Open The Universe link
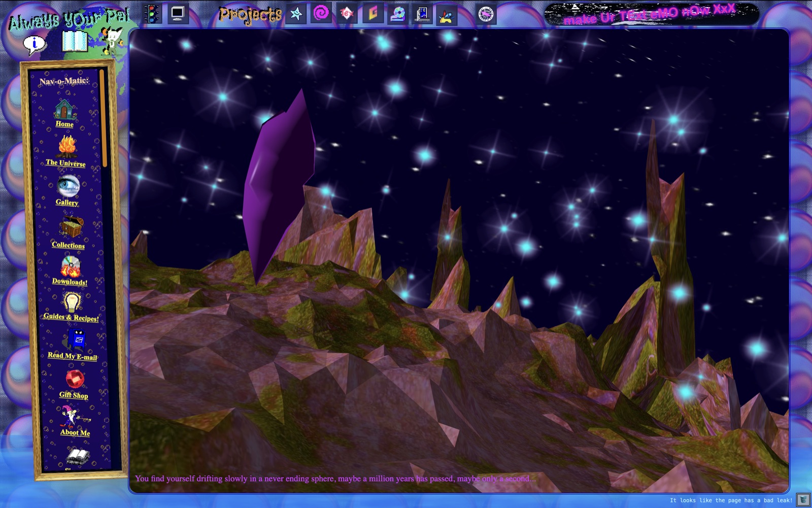Screen dimensions: 812x508 point(65,163)
